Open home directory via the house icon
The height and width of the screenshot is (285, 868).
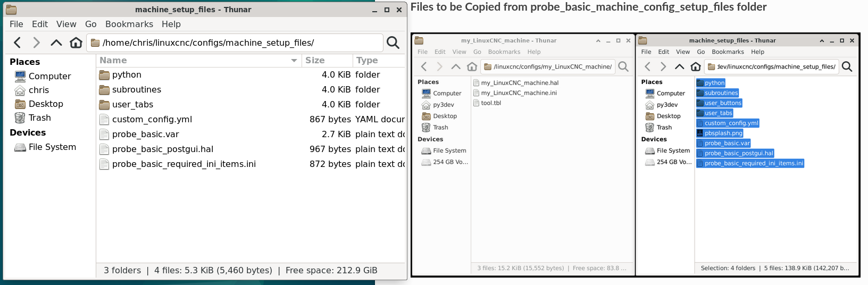point(76,43)
